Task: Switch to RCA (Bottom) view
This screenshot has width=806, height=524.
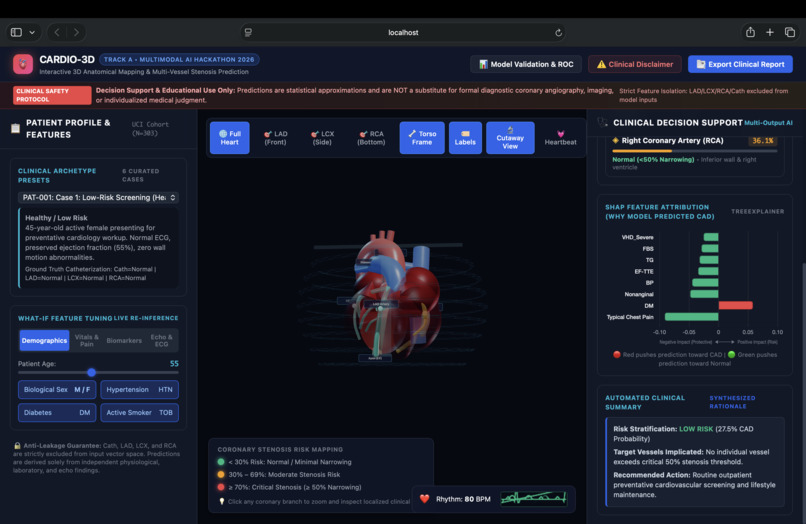Action: click(x=371, y=138)
